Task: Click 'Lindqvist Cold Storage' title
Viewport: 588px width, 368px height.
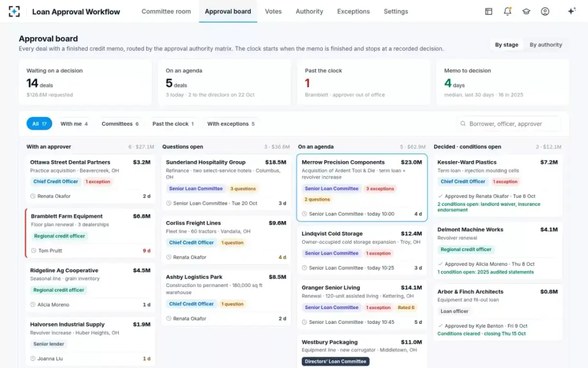Action: [332, 234]
